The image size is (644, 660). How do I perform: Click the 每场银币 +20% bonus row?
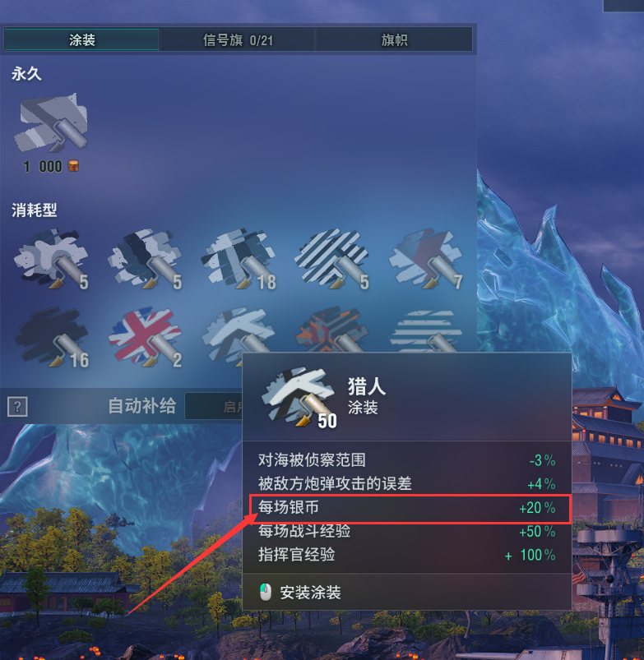click(410, 509)
